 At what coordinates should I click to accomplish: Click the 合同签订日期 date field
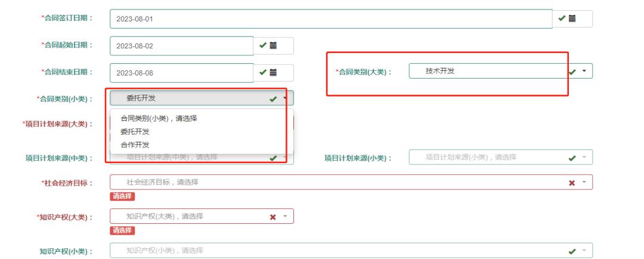pos(331,19)
